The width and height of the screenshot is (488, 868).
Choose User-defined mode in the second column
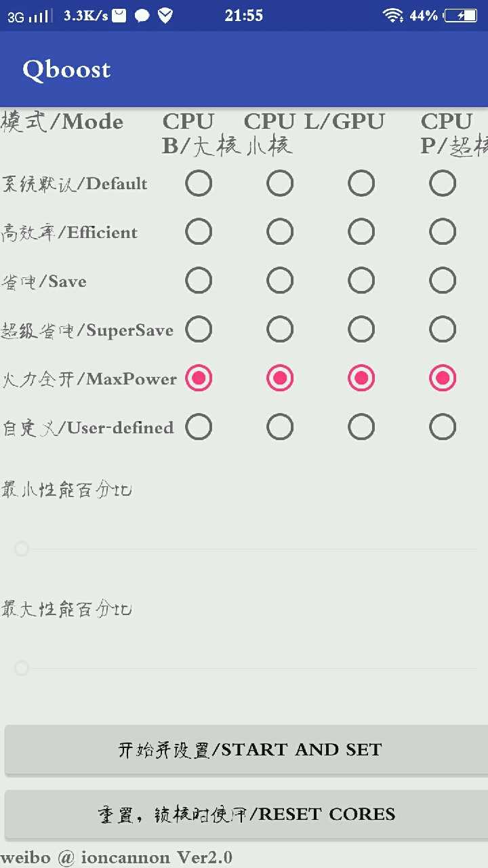[x=280, y=427]
